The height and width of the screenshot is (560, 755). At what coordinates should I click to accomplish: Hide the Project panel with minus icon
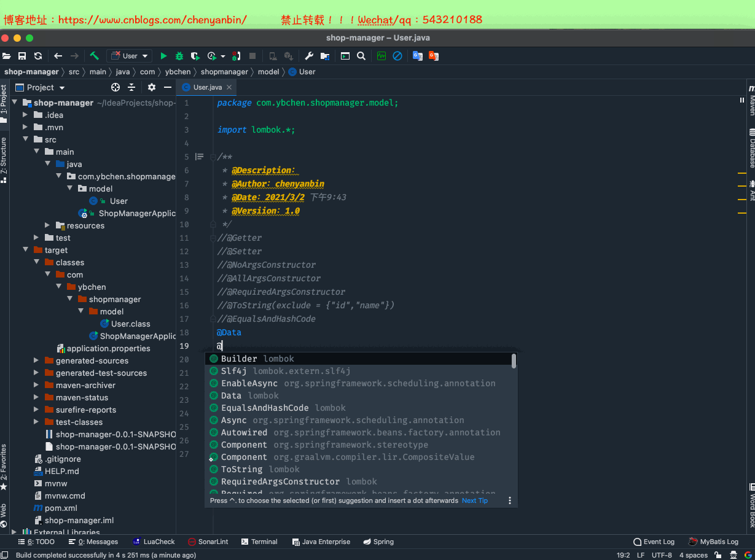coord(168,87)
